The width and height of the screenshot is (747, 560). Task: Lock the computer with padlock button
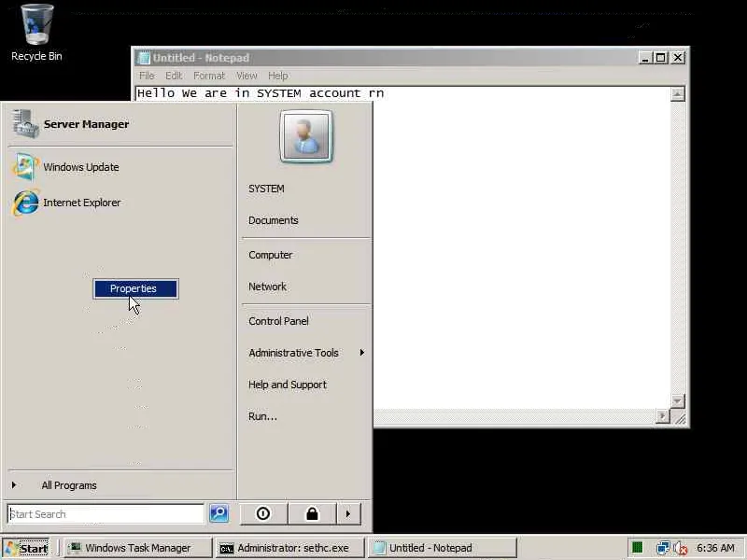(312, 514)
